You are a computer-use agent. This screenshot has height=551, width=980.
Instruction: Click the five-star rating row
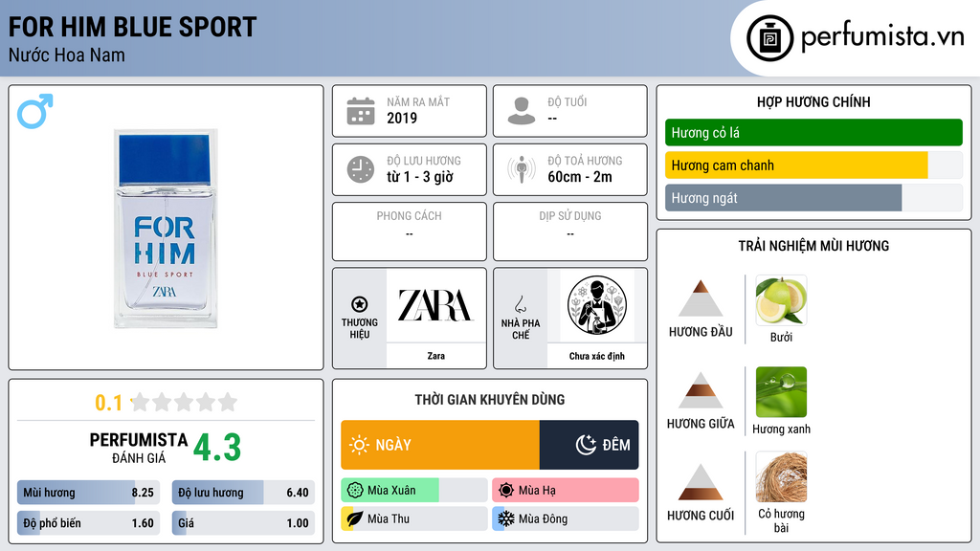pos(184,403)
